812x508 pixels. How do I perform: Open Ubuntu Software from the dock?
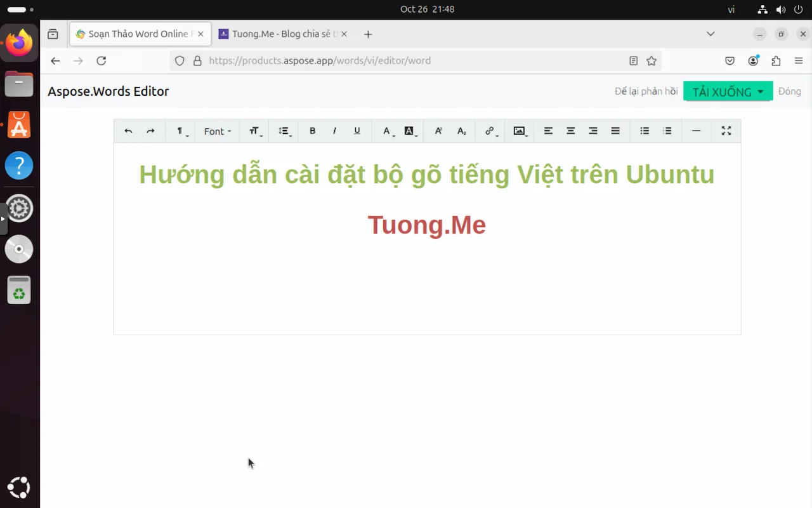pyautogui.click(x=19, y=125)
